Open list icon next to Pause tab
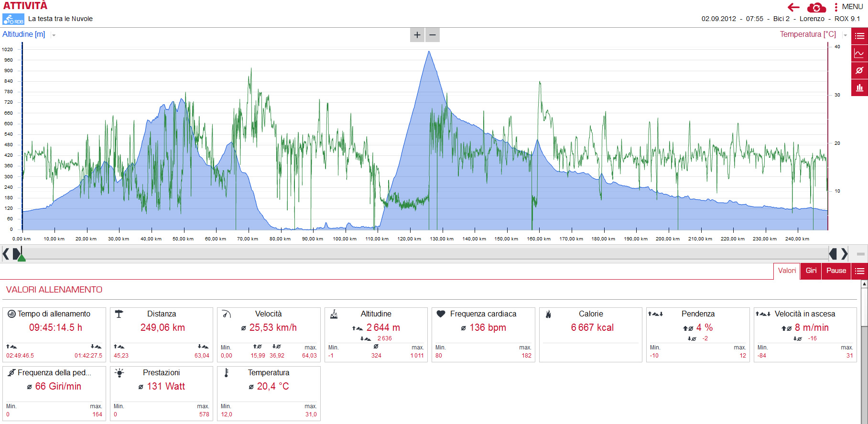The width and height of the screenshot is (868, 424). click(x=859, y=271)
